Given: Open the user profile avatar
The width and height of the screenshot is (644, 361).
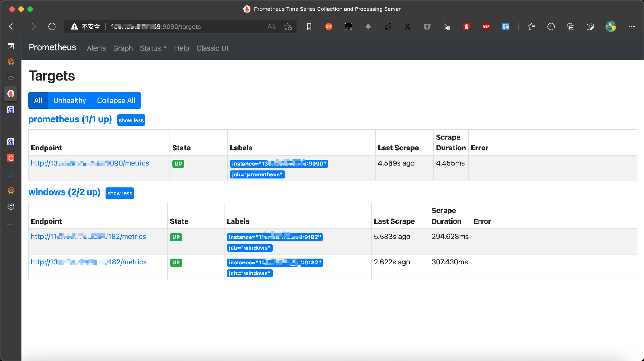Looking at the screenshot, I should 611,26.
